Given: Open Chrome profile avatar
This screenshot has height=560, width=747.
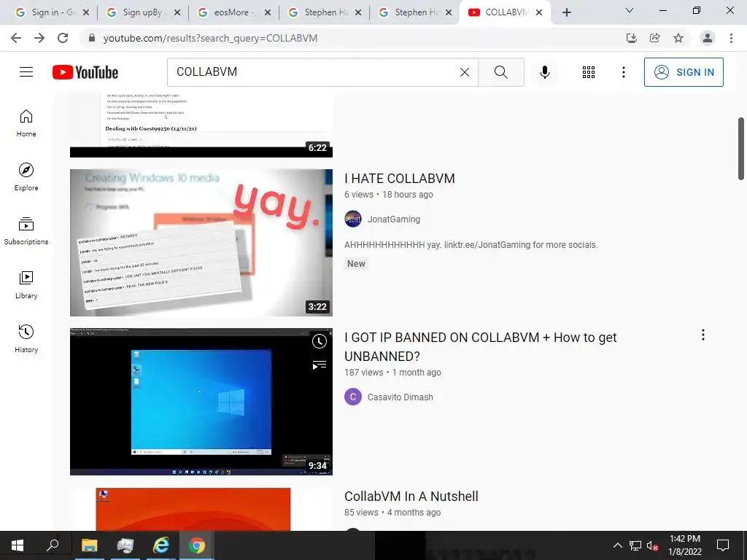Looking at the screenshot, I should click(x=708, y=38).
